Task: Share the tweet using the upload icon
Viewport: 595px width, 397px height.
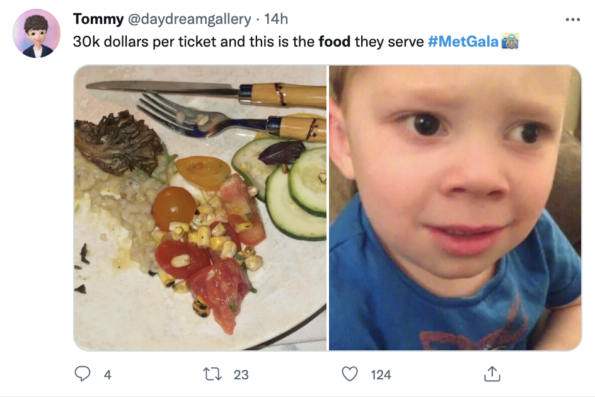Action: pyautogui.click(x=492, y=373)
